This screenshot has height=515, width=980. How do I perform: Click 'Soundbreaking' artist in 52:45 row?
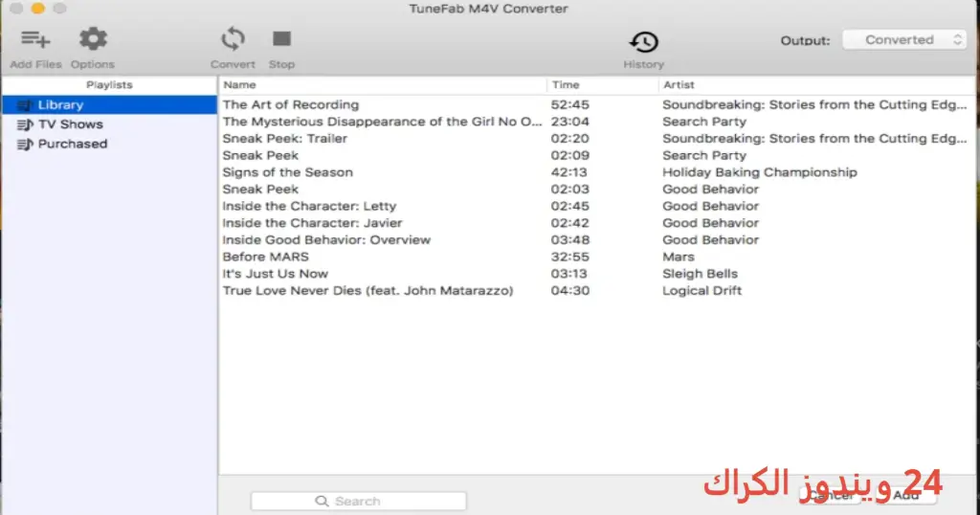point(814,105)
